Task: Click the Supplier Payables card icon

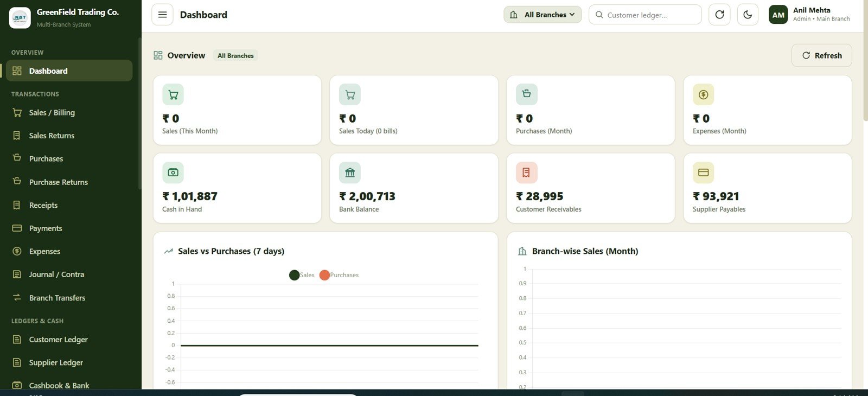Action: [704, 173]
